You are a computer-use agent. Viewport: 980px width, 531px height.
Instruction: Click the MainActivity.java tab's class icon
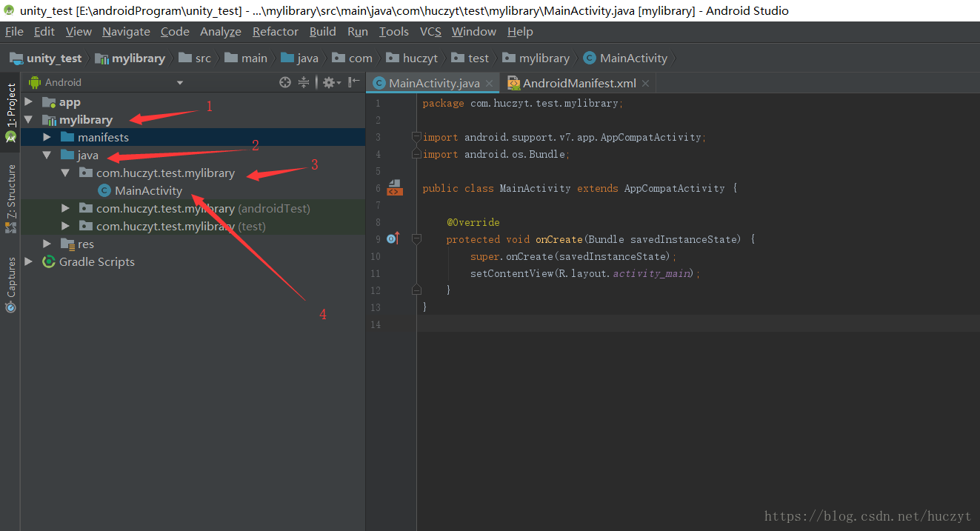[379, 83]
